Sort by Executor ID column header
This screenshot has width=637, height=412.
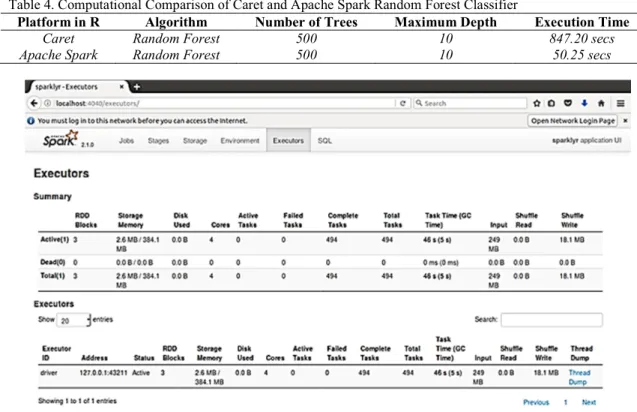coord(56,353)
